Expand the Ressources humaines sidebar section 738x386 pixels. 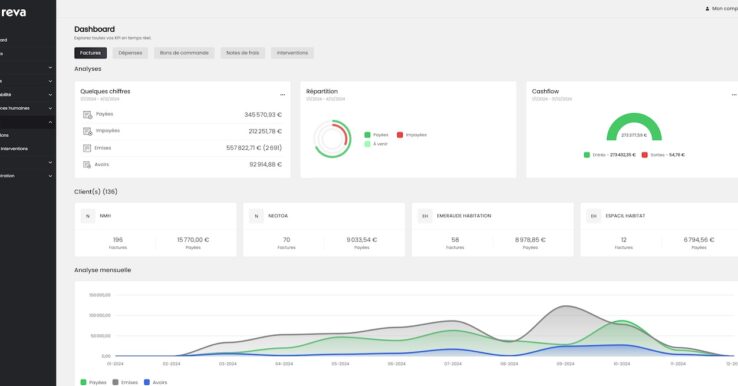tap(50, 108)
